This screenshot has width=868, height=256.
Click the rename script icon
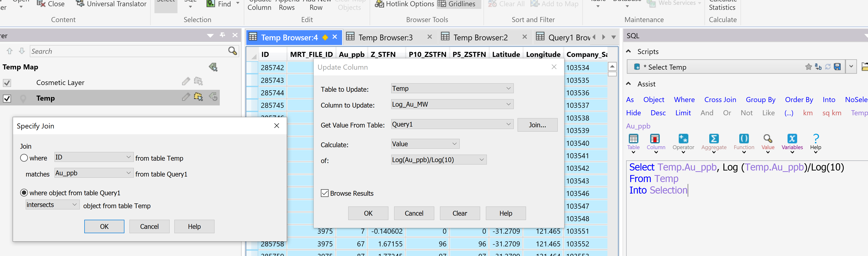(818, 67)
